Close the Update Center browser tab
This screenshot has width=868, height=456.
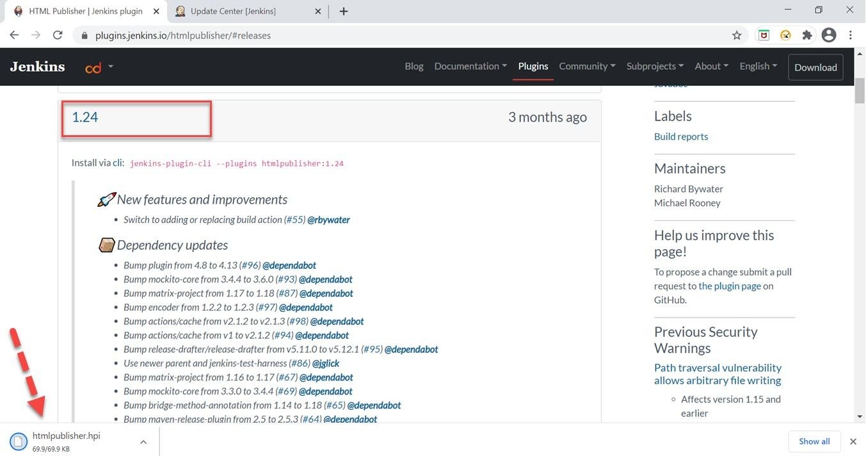(319, 11)
